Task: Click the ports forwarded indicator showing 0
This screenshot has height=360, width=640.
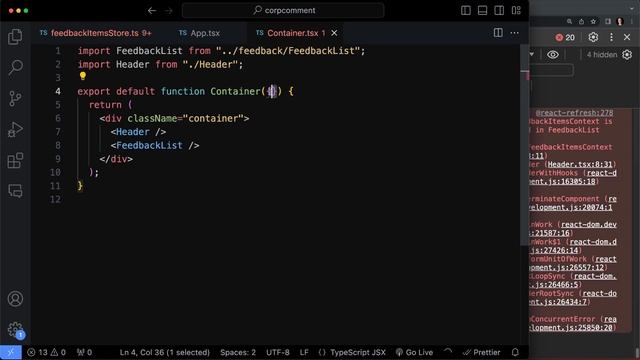Action: pyautogui.click(x=84, y=352)
